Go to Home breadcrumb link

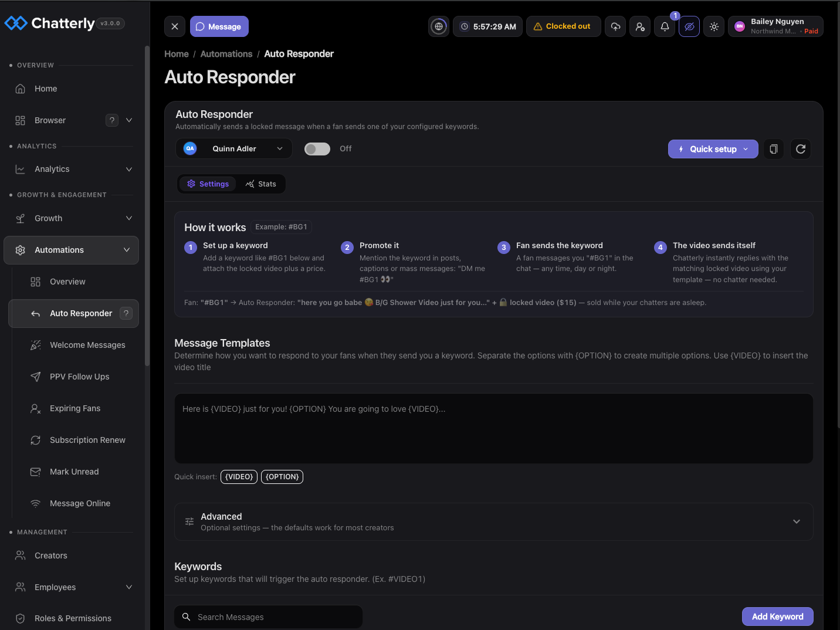[177, 54]
